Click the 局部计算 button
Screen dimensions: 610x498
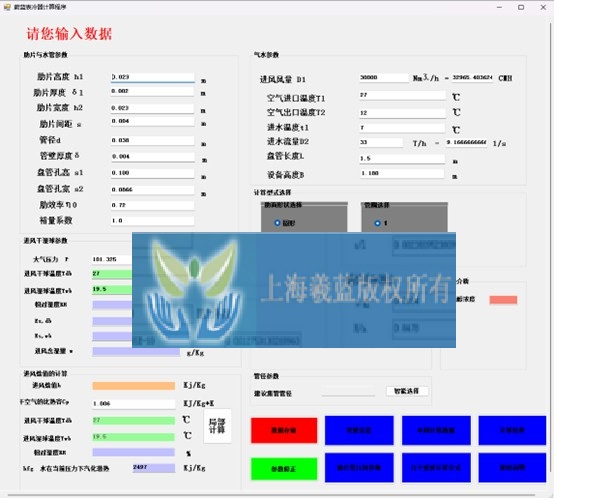pos(217,426)
